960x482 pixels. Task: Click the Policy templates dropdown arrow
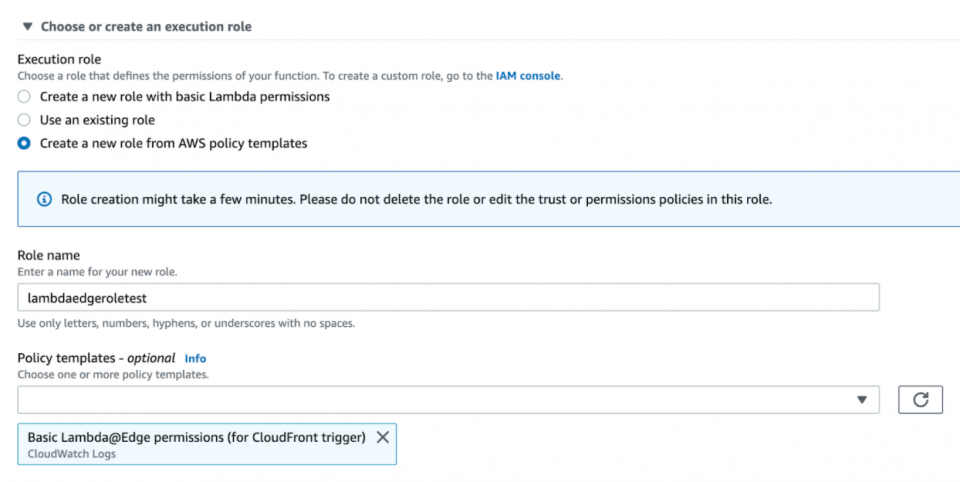coord(862,400)
